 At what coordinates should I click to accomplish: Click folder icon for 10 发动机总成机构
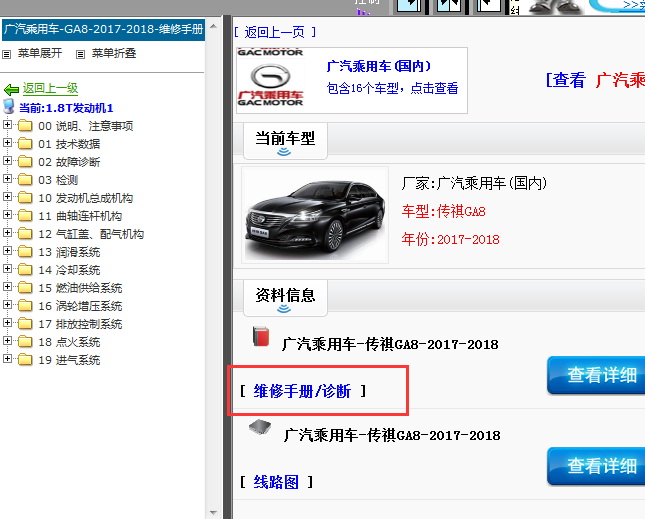point(25,198)
